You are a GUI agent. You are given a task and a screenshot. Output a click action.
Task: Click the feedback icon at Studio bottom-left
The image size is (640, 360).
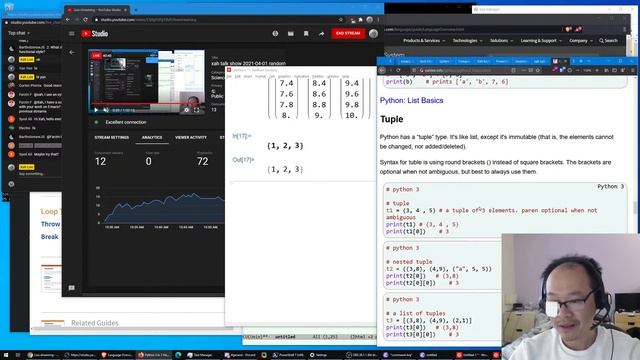[x=71, y=288]
